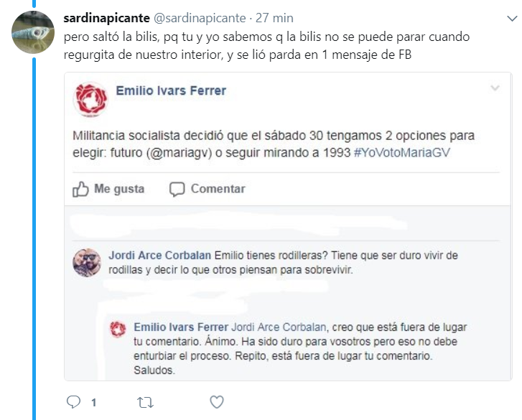
Task: Open Jordi Arce Corbalan's avatar photo
Action: point(87,263)
